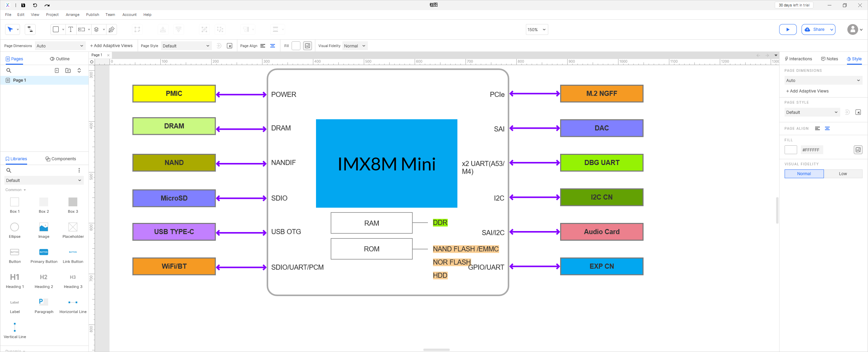Open the Arrange menu

click(x=73, y=15)
